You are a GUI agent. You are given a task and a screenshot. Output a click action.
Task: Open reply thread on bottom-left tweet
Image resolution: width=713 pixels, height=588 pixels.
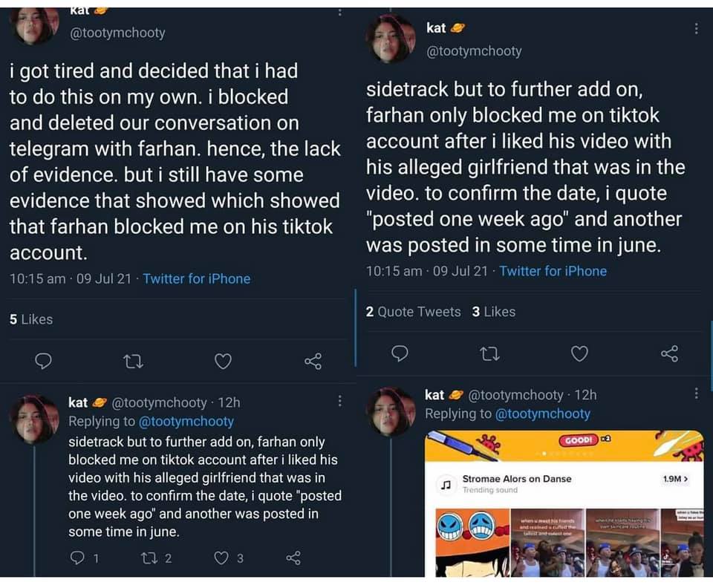click(76, 558)
